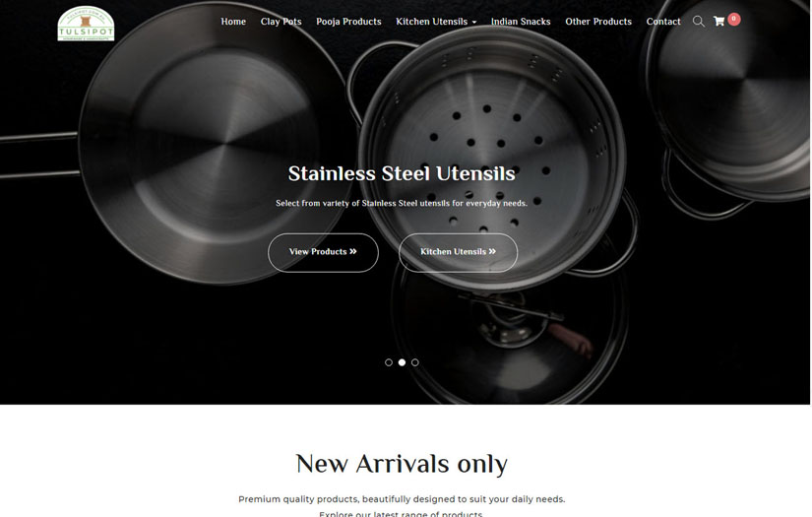Click the View Products button

click(323, 252)
